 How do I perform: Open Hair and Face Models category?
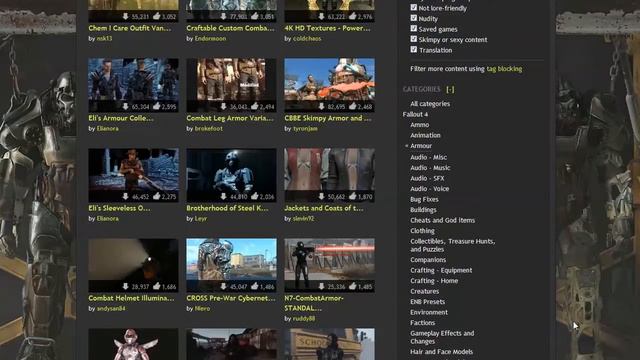pos(441,352)
